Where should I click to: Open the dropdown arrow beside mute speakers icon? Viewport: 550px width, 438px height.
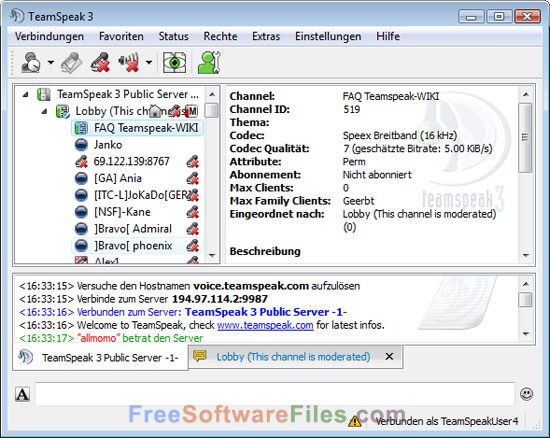(x=149, y=62)
